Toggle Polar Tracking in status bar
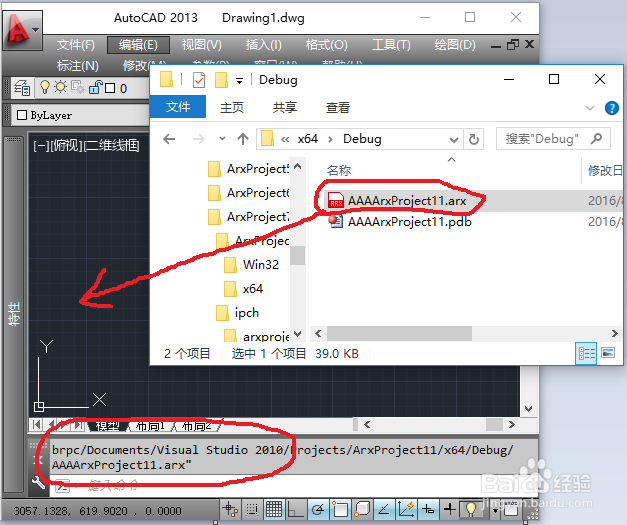The width and height of the screenshot is (627, 525). tap(318, 509)
